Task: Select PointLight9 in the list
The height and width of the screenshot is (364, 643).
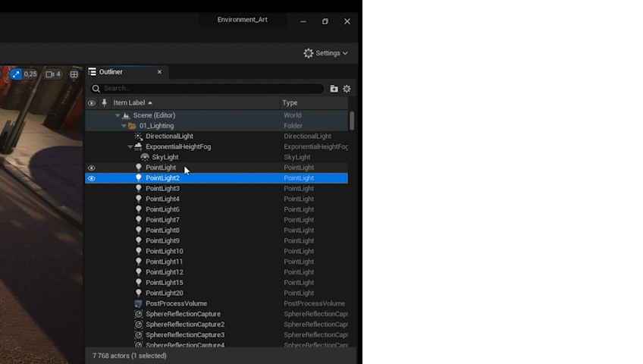Action: 162,240
